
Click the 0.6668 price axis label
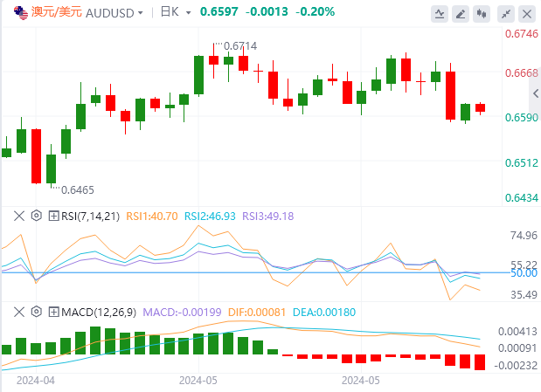click(521, 73)
